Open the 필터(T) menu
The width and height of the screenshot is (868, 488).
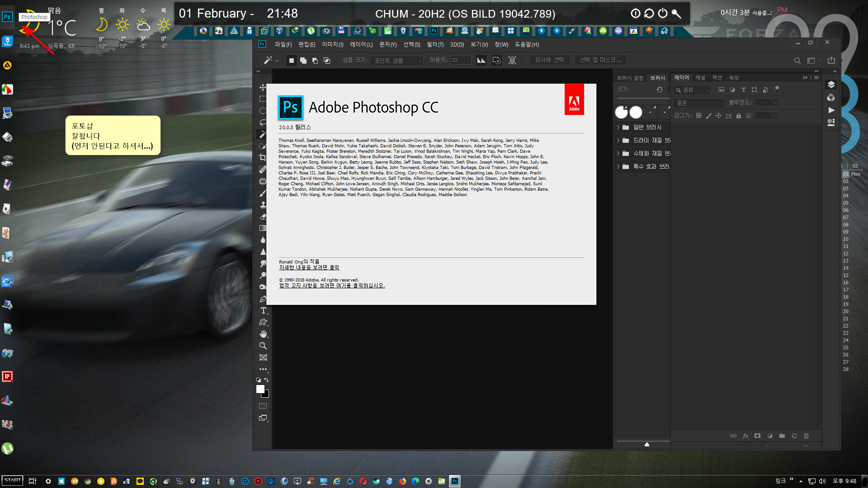[435, 45]
